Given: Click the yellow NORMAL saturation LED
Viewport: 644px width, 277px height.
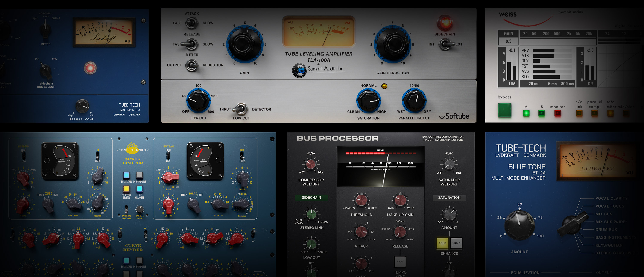Looking at the screenshot, I should pos(384,86).
